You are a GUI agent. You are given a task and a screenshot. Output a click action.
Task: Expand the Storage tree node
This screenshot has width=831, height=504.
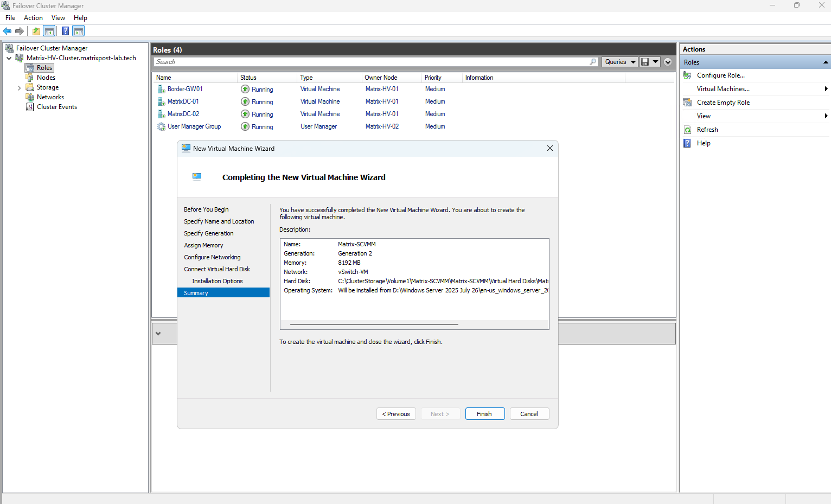tap(20, 87)
